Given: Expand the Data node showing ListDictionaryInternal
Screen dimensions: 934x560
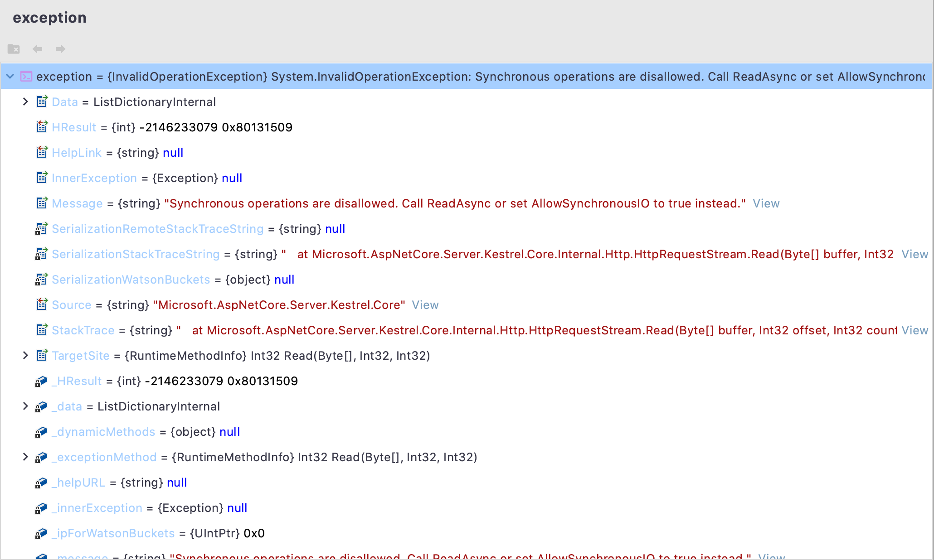Looking at the screenshot, I should coord(25,101).
